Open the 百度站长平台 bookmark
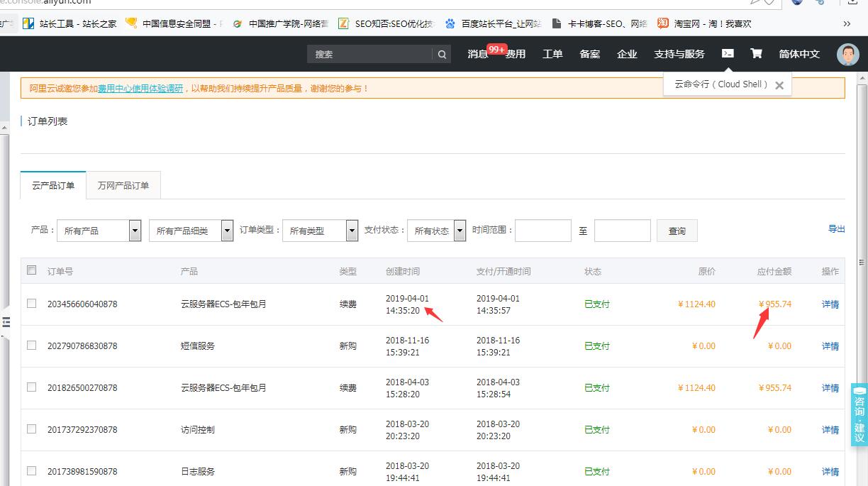 tap(493, 23)
